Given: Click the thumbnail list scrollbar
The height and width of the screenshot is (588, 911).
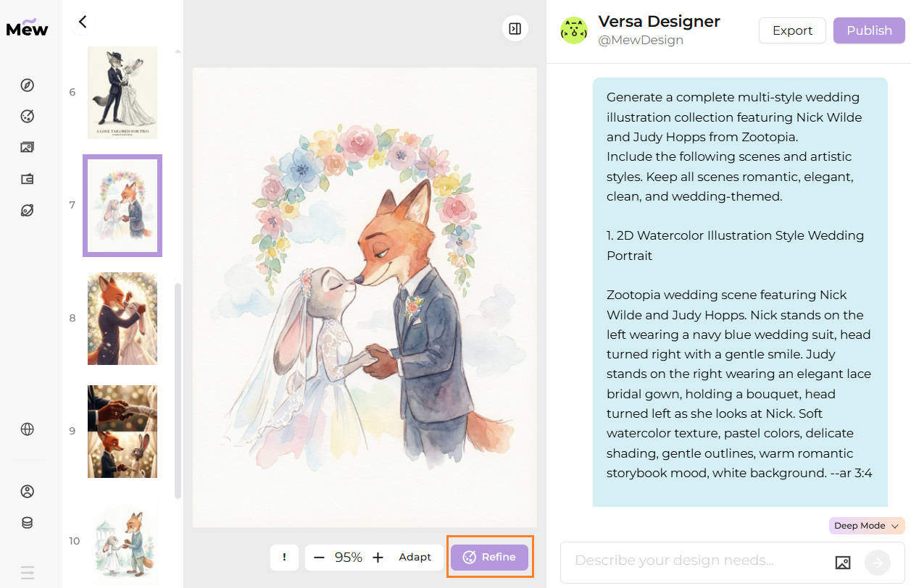Looking at the screenshot, I should (178, 391).
